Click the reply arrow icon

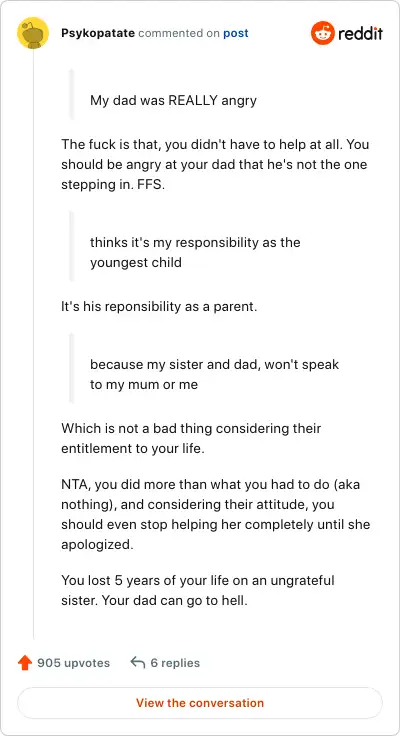[x=138, y=663]
